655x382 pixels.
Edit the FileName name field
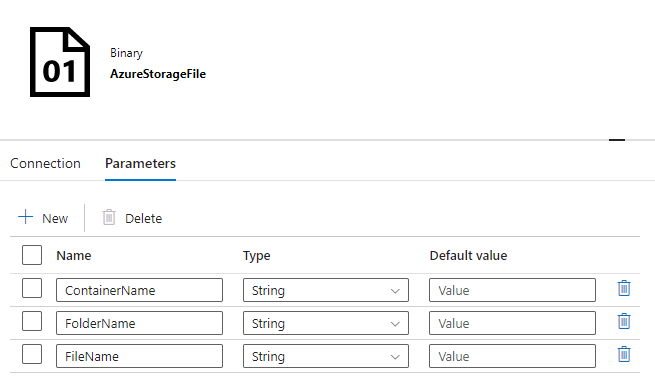click(140, 356)
